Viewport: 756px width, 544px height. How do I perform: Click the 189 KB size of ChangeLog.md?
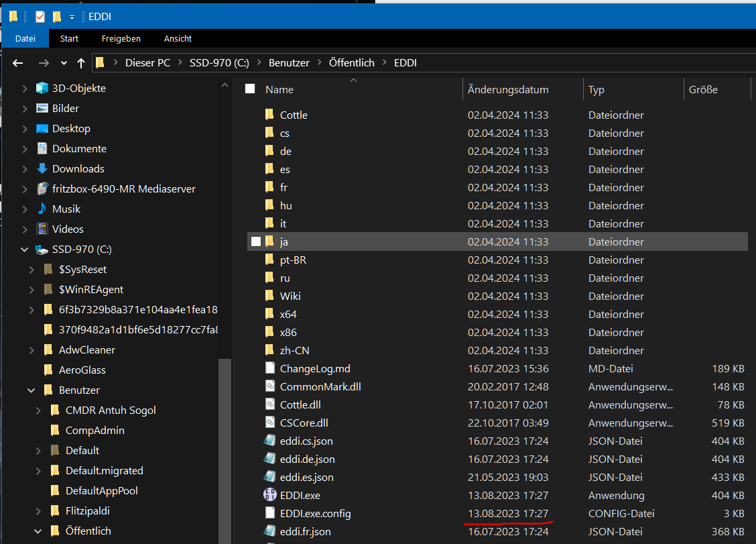[x=728, y=369]
